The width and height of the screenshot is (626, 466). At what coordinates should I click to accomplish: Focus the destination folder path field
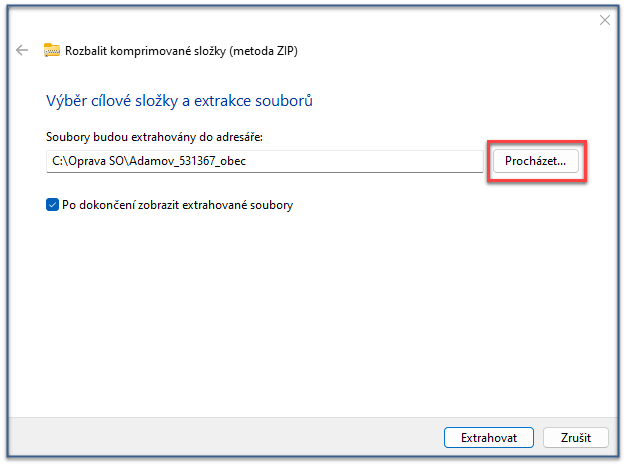[x=265, y=160]
